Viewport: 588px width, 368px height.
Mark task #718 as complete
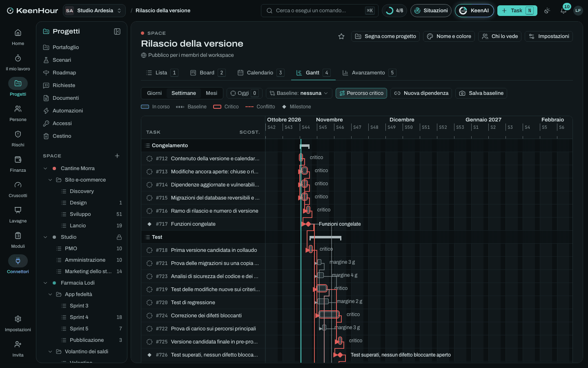[149, 250]
